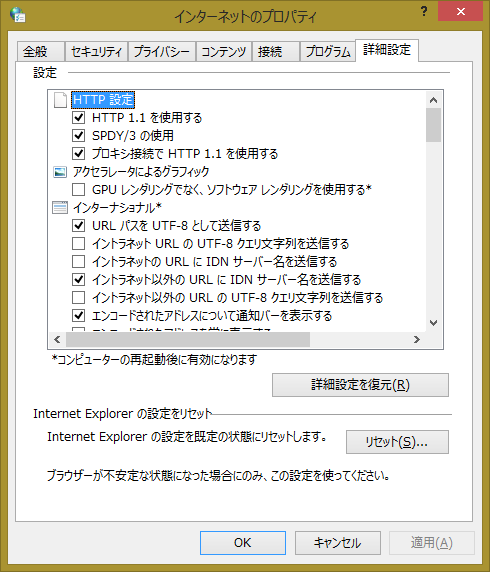
Task: Click the help question mark button
Action: [x=424, y=11]
